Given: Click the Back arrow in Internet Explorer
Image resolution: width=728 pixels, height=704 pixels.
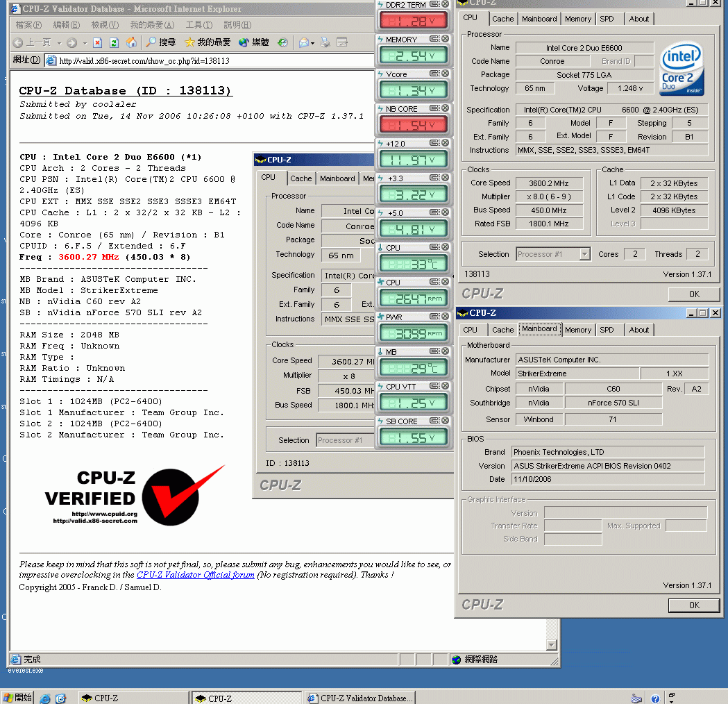Looking at the screenshot, I should click(x=17, y=43).
